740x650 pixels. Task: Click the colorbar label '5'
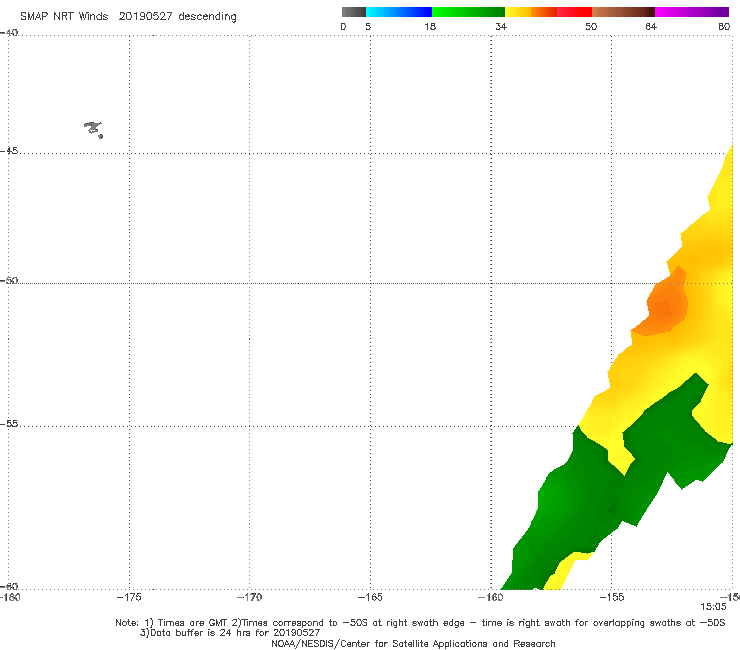point(368,26)
